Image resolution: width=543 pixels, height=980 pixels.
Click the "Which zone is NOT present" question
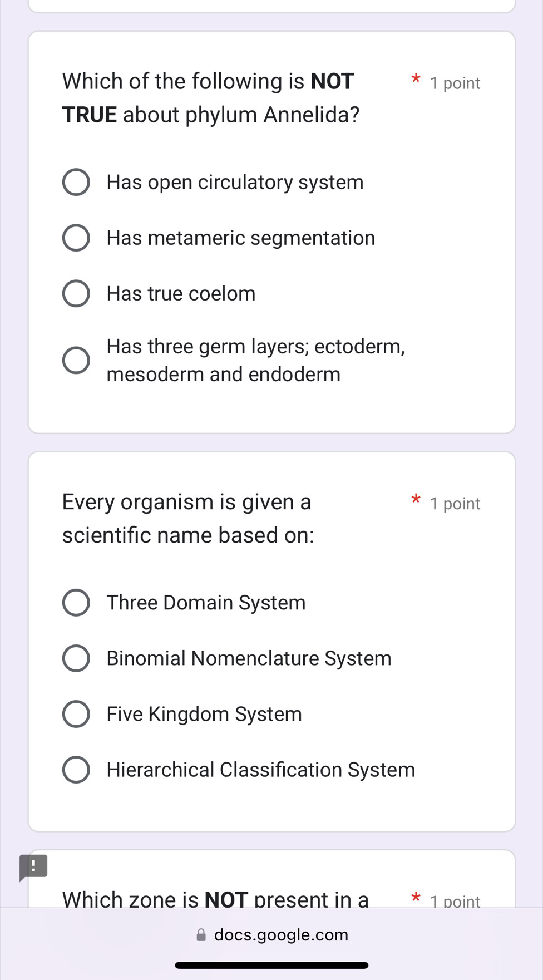(215, 898)
